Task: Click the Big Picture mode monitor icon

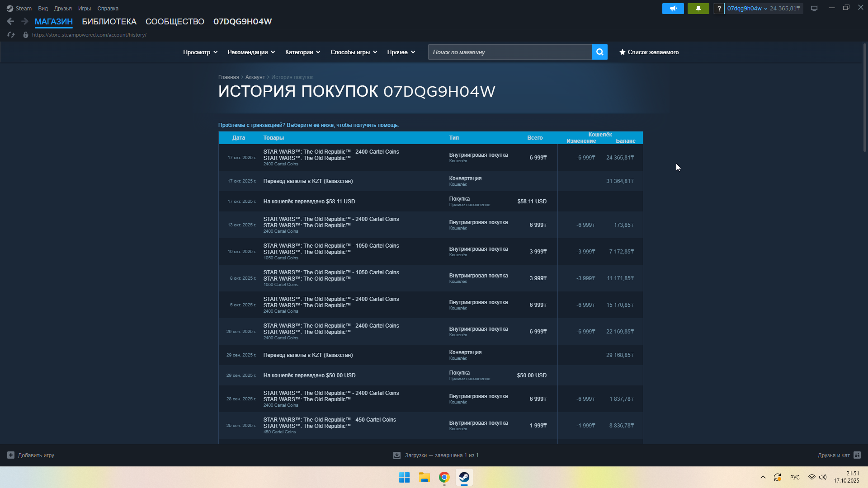Action: (814, 9)
